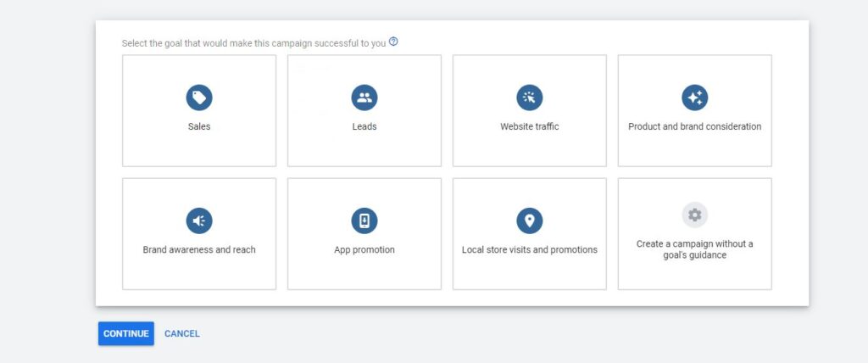The image size is (868, 363).
Task: Pick the "Website traffic" goal label
Action: (530, 127)
